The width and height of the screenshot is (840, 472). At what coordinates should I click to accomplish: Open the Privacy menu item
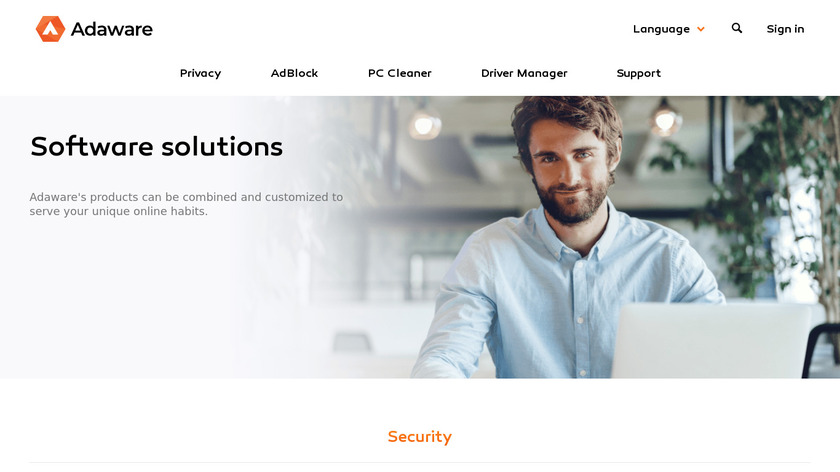pyautogui.click(x=200, y=73)
